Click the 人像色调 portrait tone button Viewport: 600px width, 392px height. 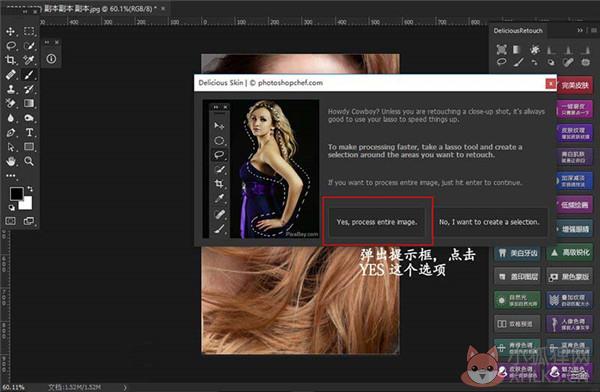coord(570,324)
